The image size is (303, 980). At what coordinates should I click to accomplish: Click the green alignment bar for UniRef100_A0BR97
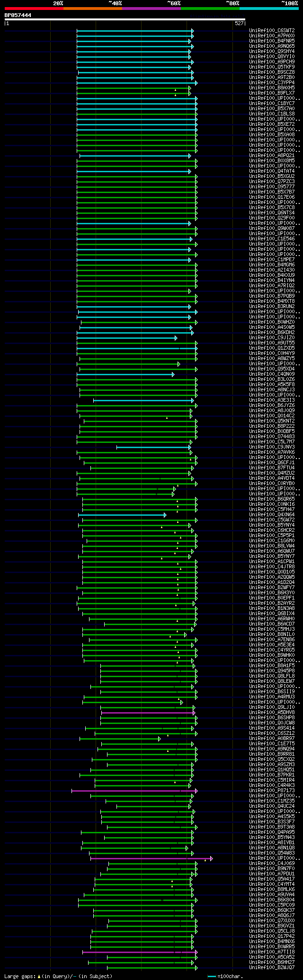(120, 739)
